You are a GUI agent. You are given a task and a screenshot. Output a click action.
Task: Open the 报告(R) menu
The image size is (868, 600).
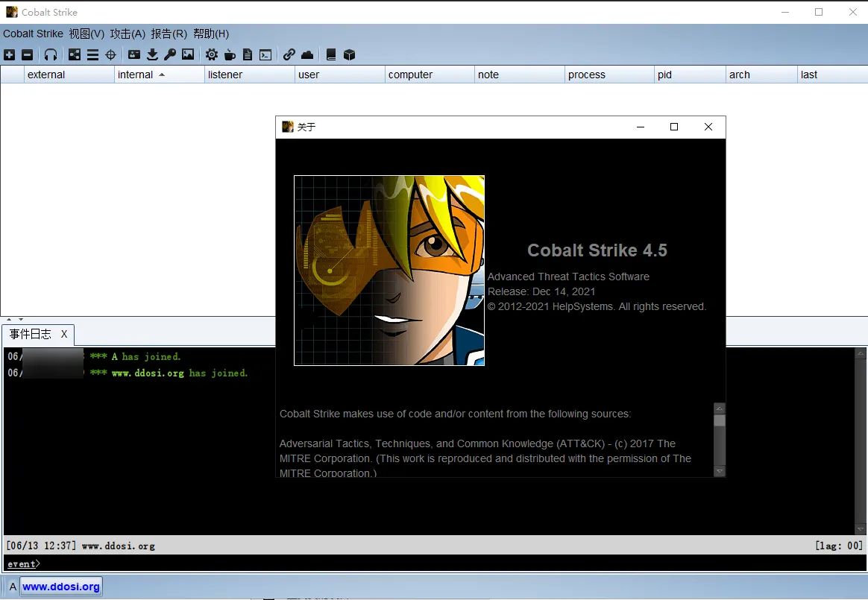click(x=169, y=34)
